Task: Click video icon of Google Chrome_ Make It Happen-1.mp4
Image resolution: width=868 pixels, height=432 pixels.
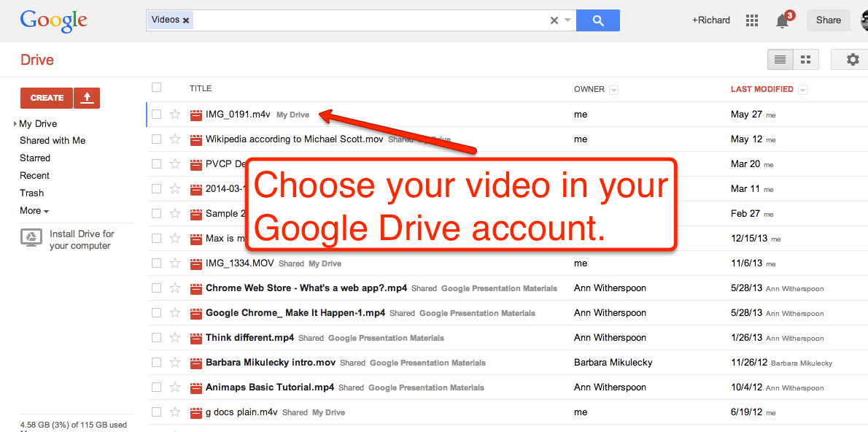Action: click(x=195, y=313)
